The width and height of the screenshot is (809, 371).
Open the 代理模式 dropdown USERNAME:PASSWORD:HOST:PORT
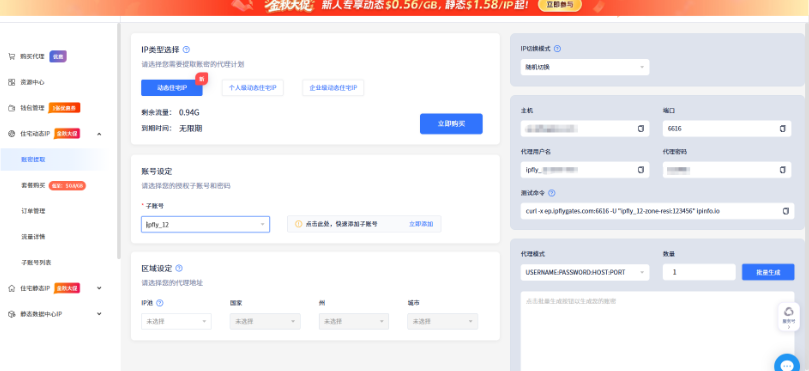click(585, 272)
